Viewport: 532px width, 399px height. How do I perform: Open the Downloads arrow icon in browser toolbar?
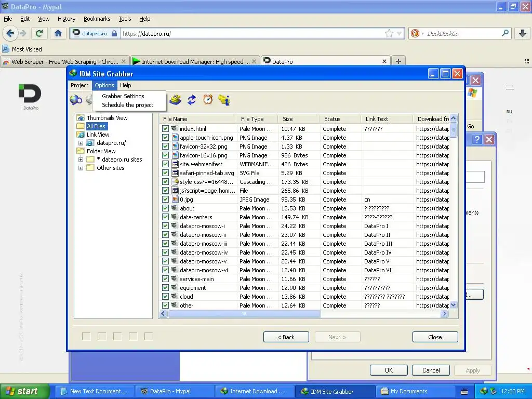click(x=523, y=33)
